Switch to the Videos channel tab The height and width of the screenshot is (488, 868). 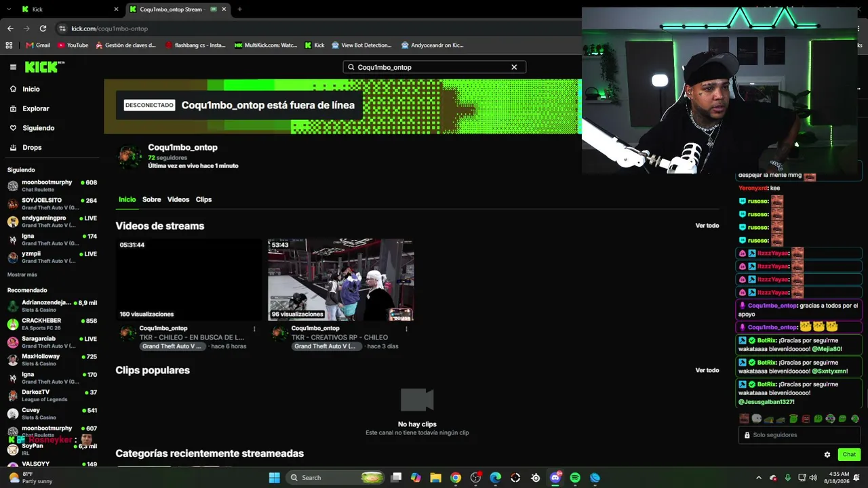178,199
